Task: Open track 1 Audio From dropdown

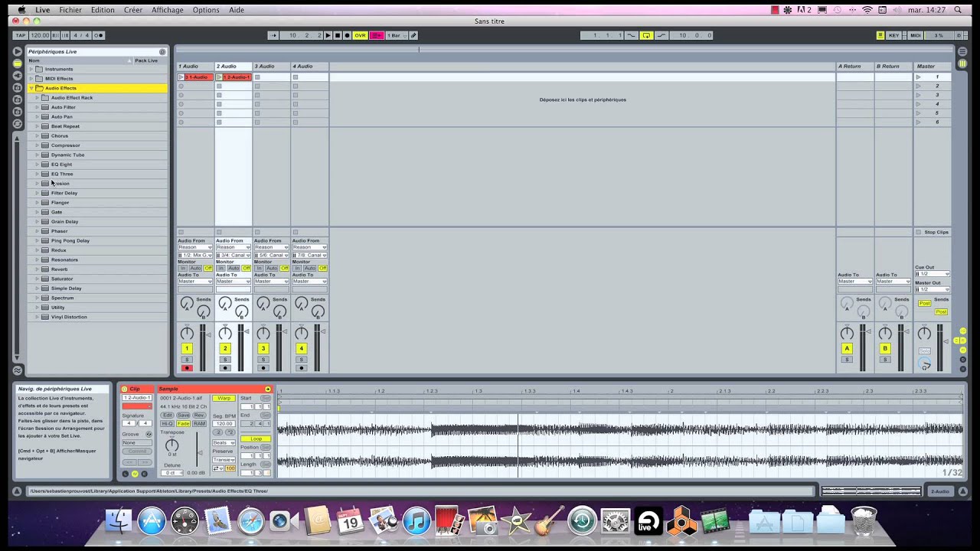Action: [195, 247]
